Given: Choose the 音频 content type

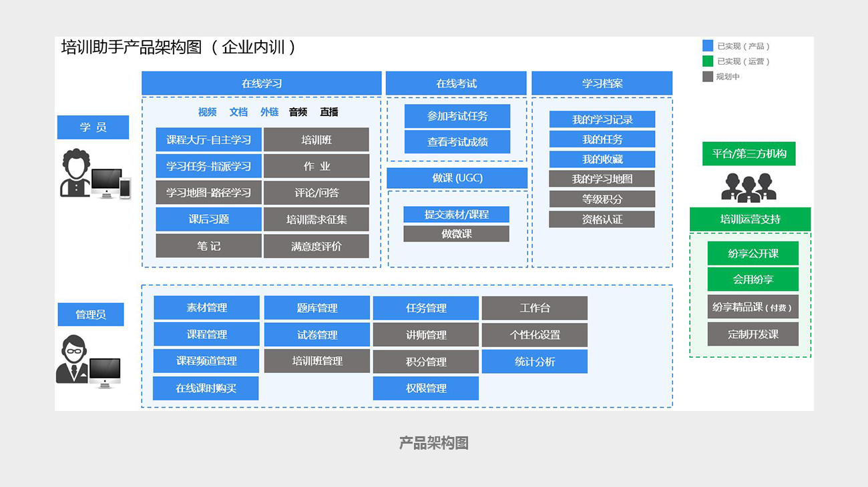Looking at the screenshot, I should pyautogui.click(x=298, y=112).
